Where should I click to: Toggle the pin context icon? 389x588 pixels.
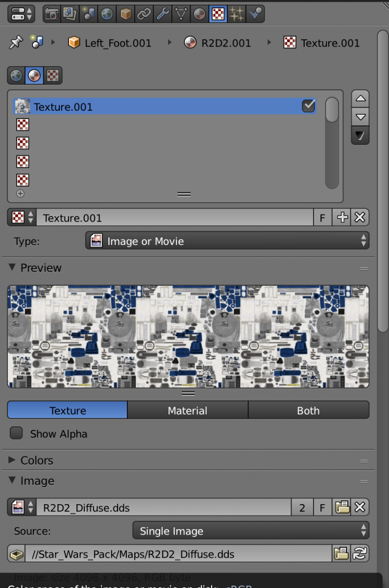[x=15, y=43]
